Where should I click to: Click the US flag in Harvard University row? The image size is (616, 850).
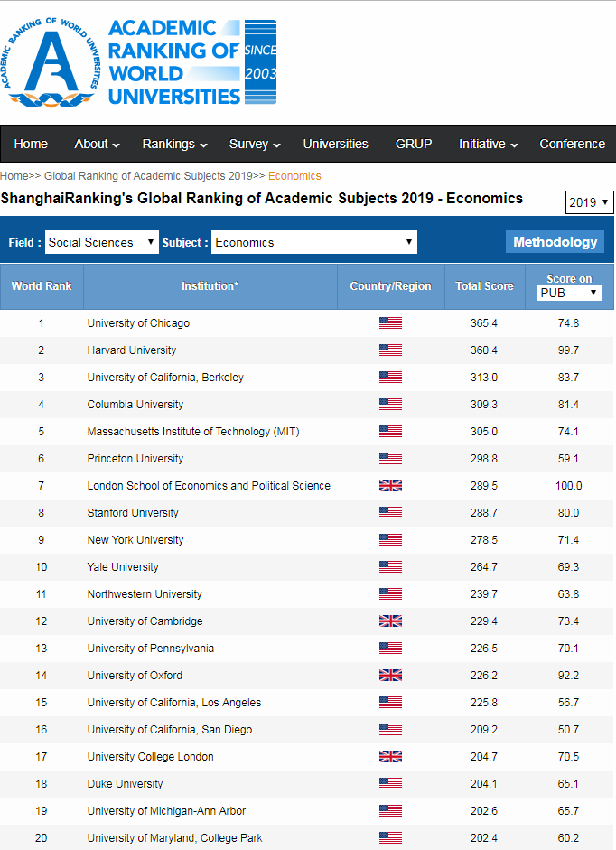coord(390,350)
